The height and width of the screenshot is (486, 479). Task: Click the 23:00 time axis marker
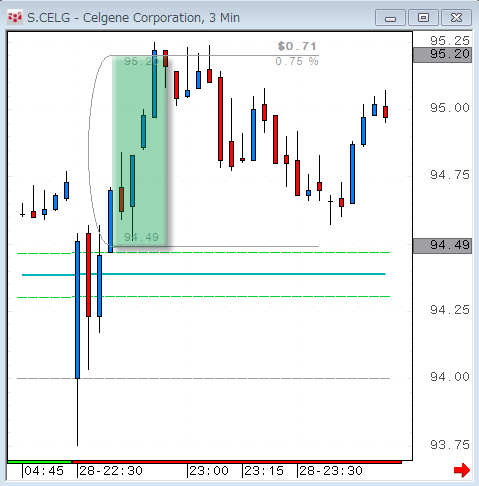coord(209,471)
